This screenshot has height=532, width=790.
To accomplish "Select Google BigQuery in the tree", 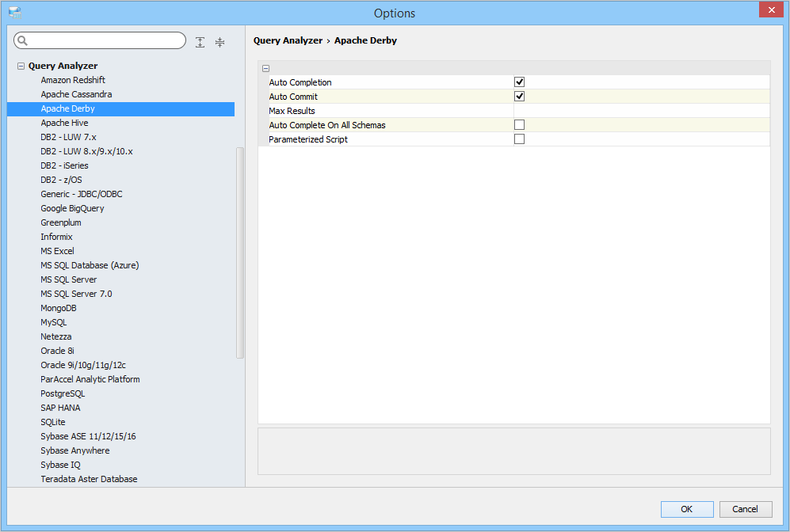I will [x=73, y=208].
